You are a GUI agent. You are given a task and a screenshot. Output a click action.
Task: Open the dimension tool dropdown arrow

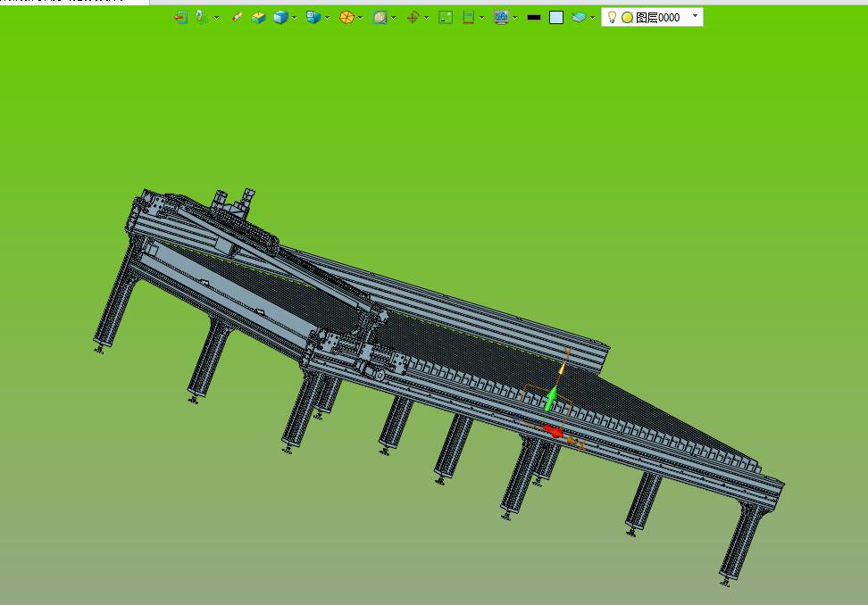[481, 18]
